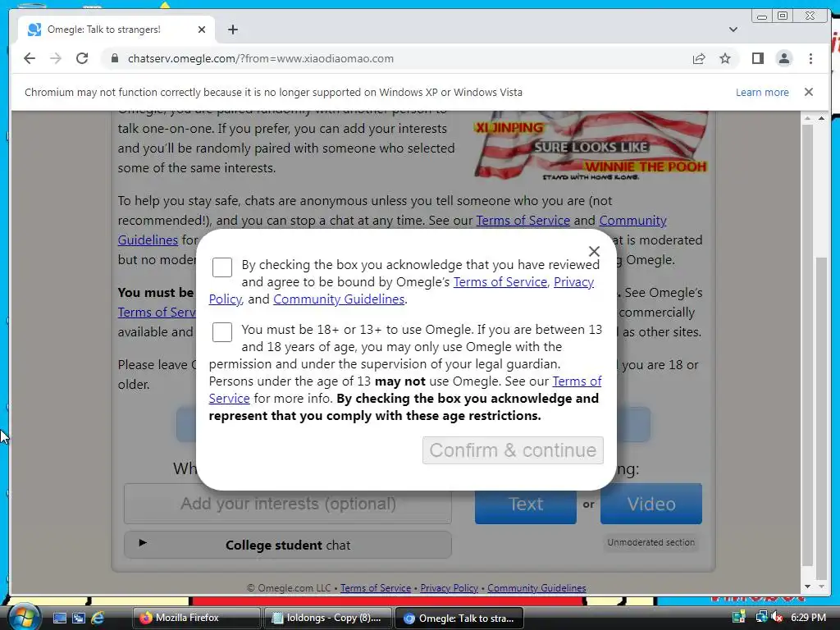Image resolution: width=840 pixels, height=630 pixels.
Task: Open Community Guidelines link in the dialog
Action: tap(339, 299)
